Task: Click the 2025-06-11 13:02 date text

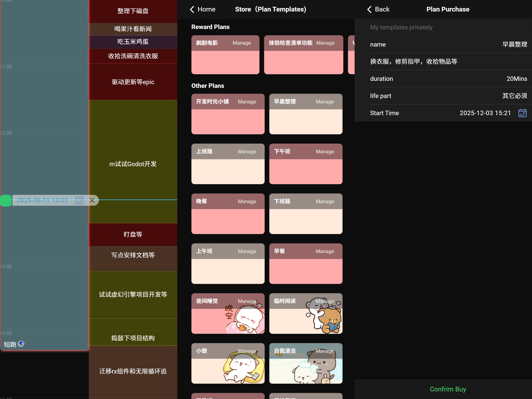Action: (x=42, y=200)
